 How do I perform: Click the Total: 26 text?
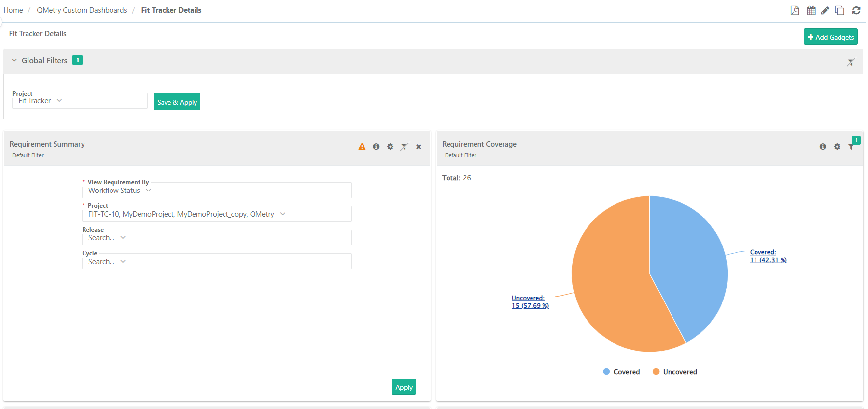click(456, 178)
